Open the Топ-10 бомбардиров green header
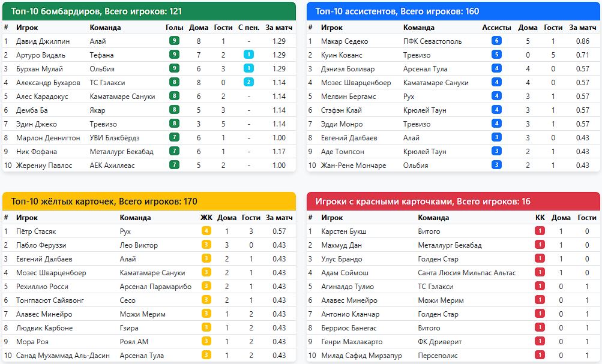The height and width of the screenshot is (364, 602). tap(149, 11)
